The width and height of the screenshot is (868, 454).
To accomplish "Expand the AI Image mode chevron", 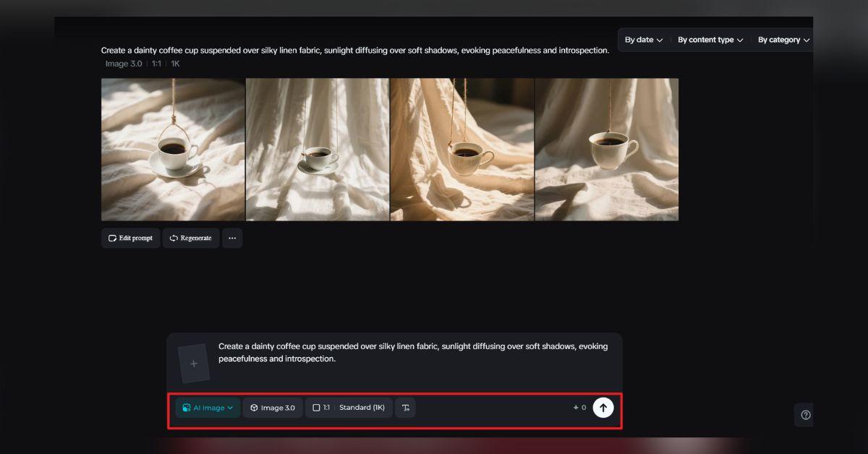I will 230,407.
